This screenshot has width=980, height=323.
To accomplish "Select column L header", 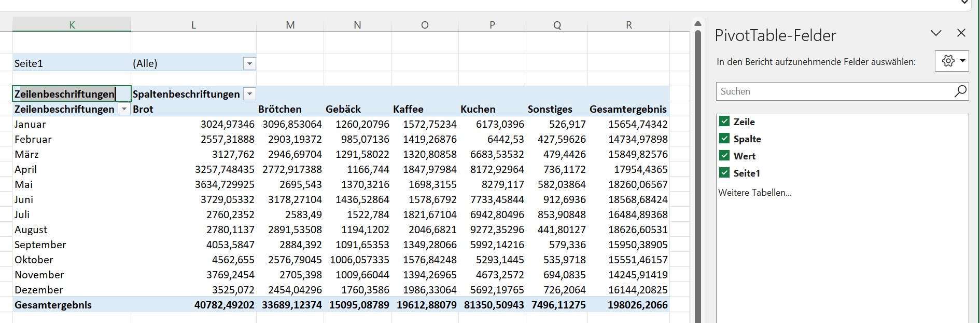I will tap(193, 24).
